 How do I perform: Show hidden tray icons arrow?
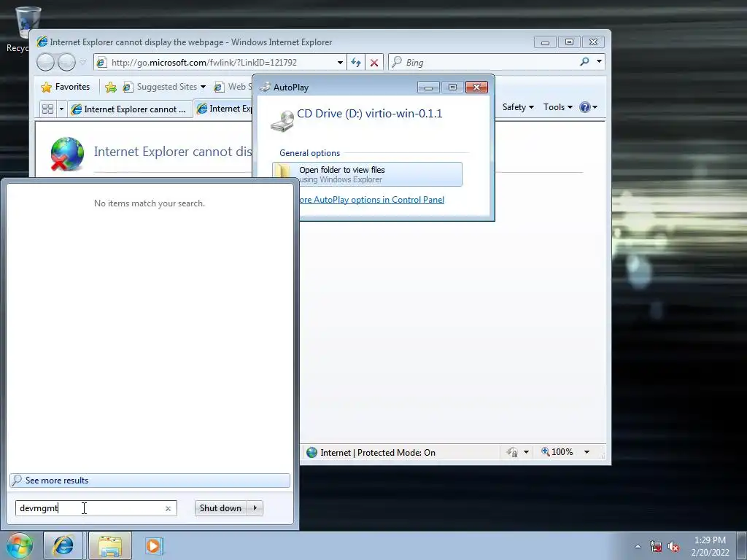tap(638, 546)
